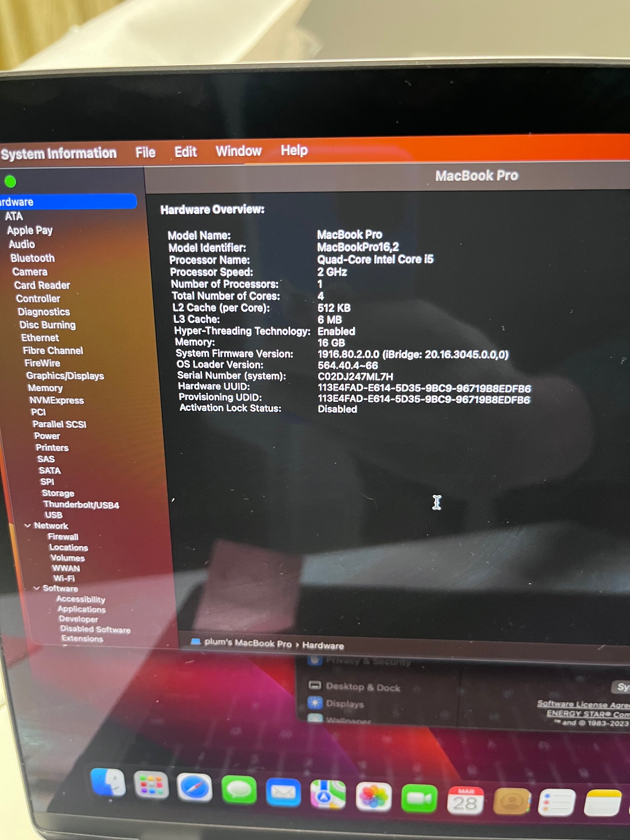Launch Launchpad from the dock
Image resolution: width=630 pixels, height=840 pixels.
151,785
